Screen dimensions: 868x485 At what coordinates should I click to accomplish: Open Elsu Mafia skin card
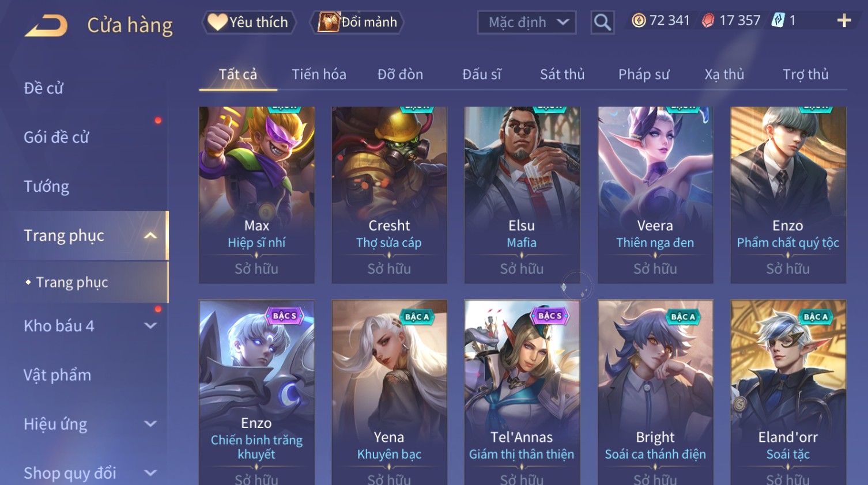pyautogui.click(x=522, y=195)
